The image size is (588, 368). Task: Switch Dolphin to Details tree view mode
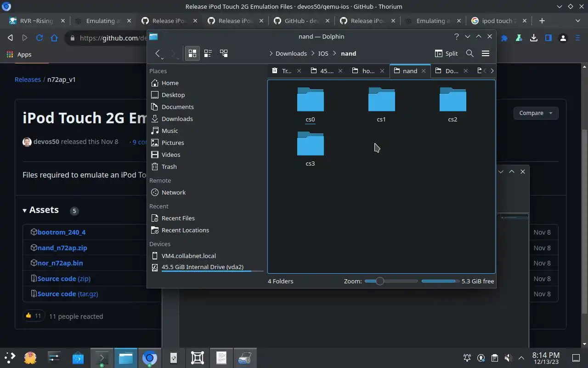(x=224, y=53)
